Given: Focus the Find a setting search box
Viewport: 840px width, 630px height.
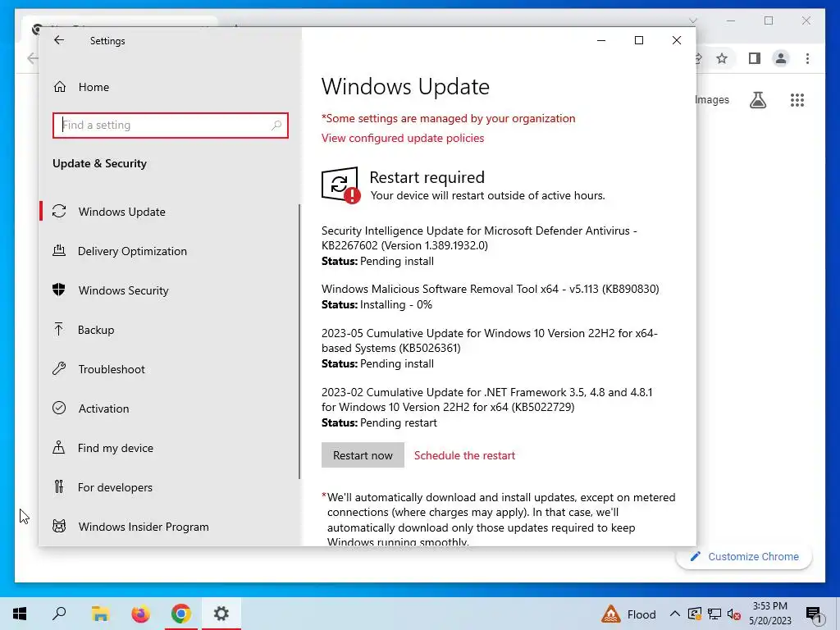Looking at the screenshot, I should click(171, 125).
